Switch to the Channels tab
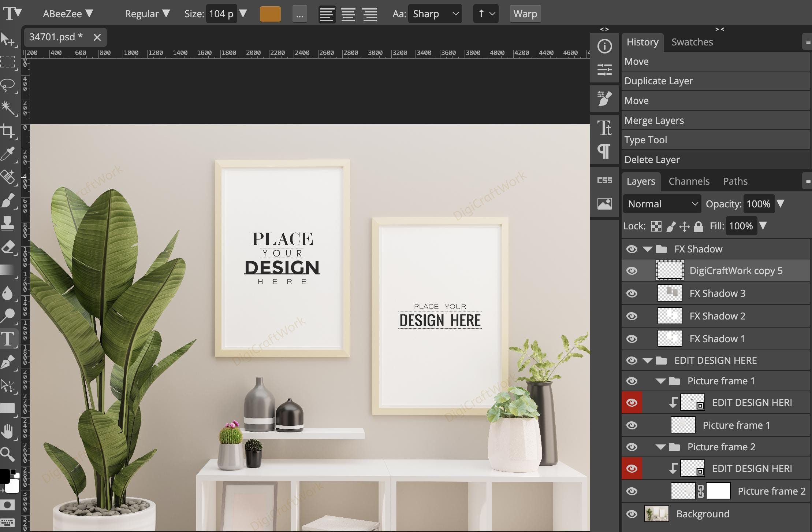Image resolution: width=812 pixels, height=532 pixels. pyautogui.click(x=689, y=181)
